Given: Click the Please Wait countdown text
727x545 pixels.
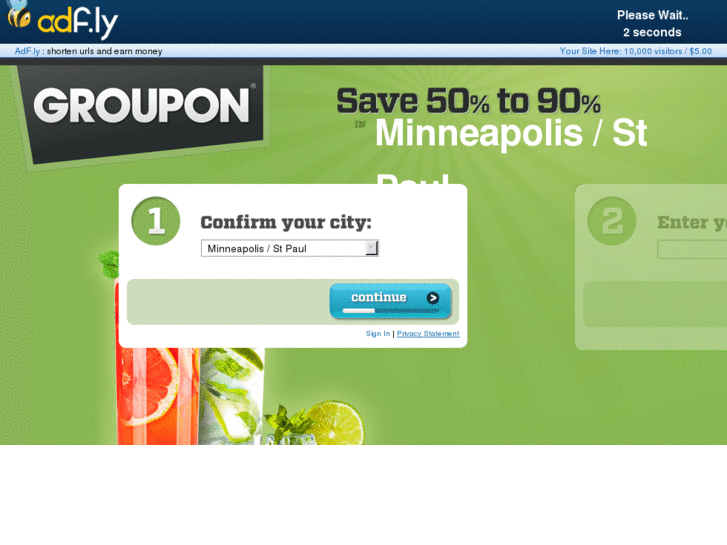Looking at the screenshot, I should (x=652, y=24).
